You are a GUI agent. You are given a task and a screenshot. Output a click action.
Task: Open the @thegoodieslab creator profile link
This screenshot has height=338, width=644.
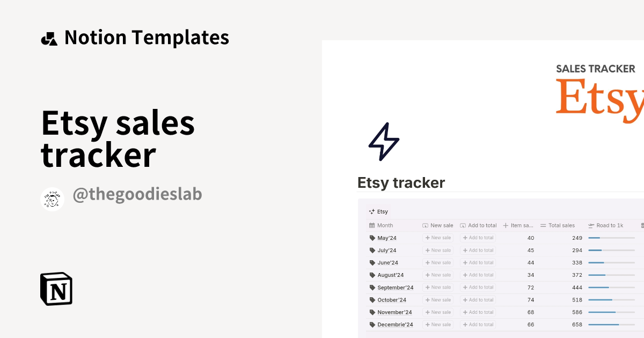pos(137,194)
